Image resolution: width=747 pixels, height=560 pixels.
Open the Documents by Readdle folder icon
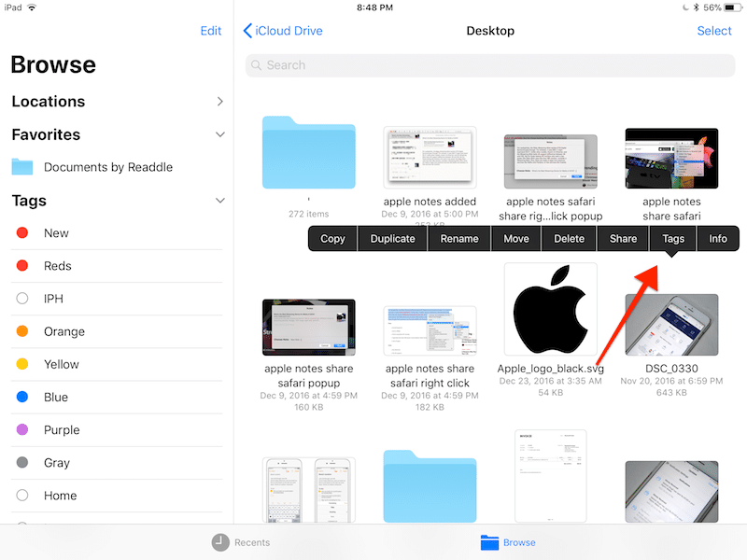pos(22,167)
